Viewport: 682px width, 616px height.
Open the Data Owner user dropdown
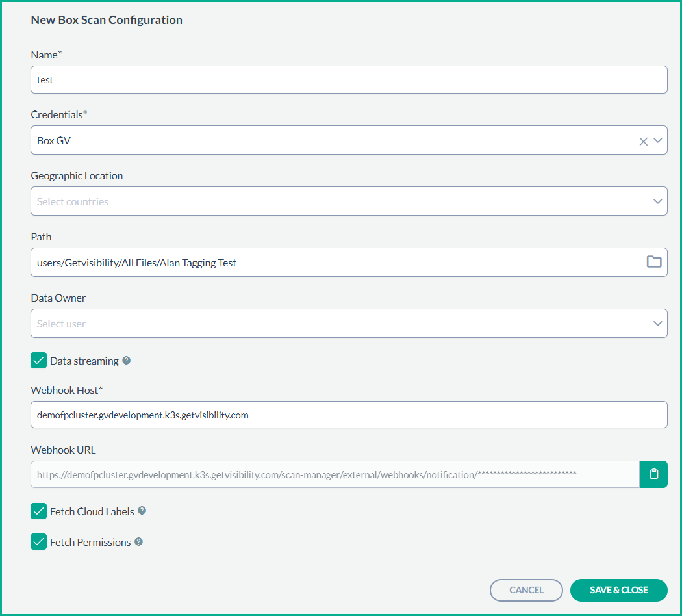(349, 324)
